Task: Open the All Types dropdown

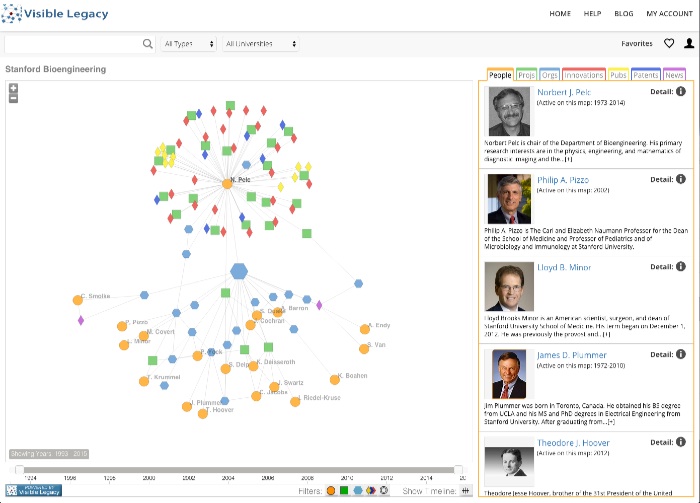Action: coord(189,44)
